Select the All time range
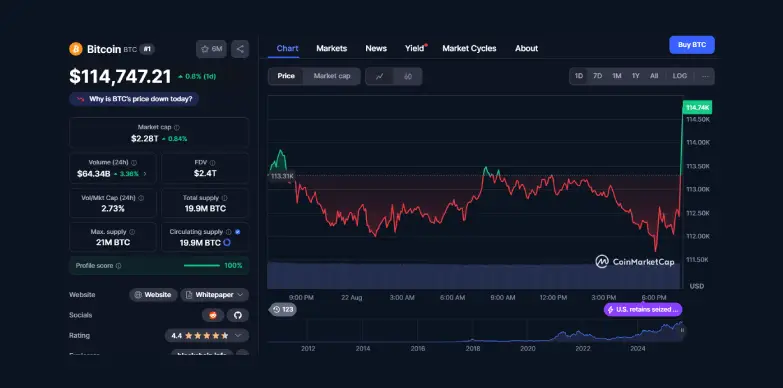 (654, 76)
